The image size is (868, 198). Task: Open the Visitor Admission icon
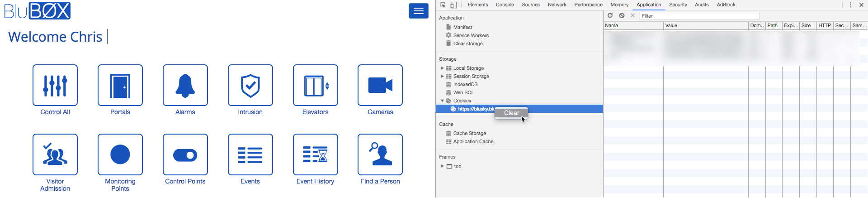coord(55,155)
